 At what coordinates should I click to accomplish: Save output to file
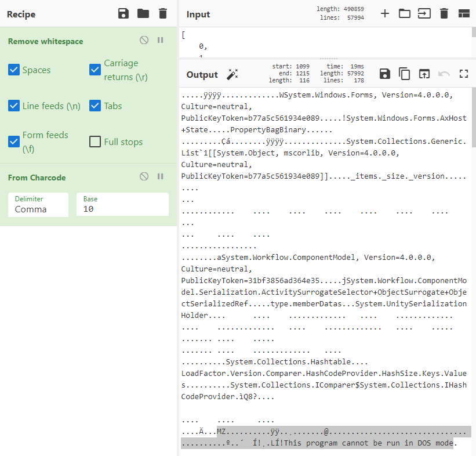click(x=385, y=74)
